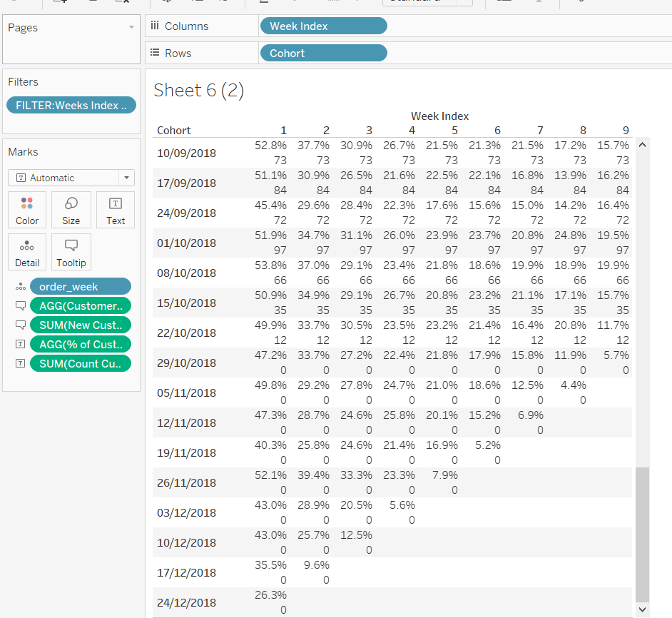The width and height of the screenshot is (672, 618).
Task: Open the Tooltip marks card
Action: click(71, 252)
